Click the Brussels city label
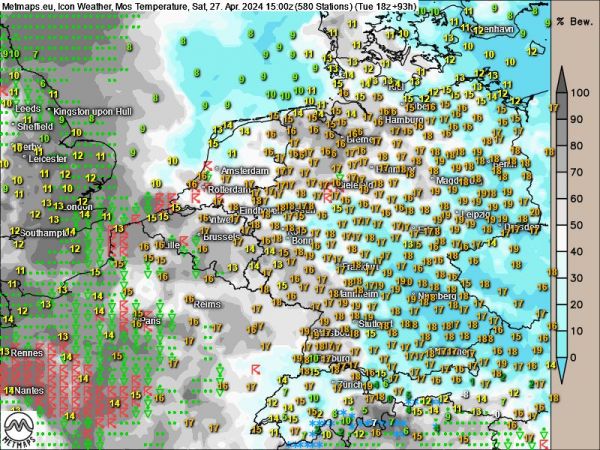Screen dimensions: 600x450 click(x=222, y=237)
